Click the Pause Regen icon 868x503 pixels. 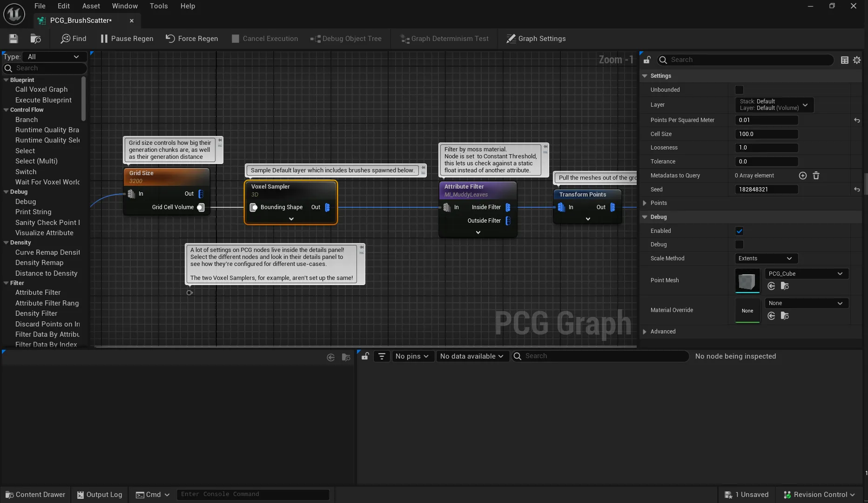pyautogui.click(x=103, y=39)
